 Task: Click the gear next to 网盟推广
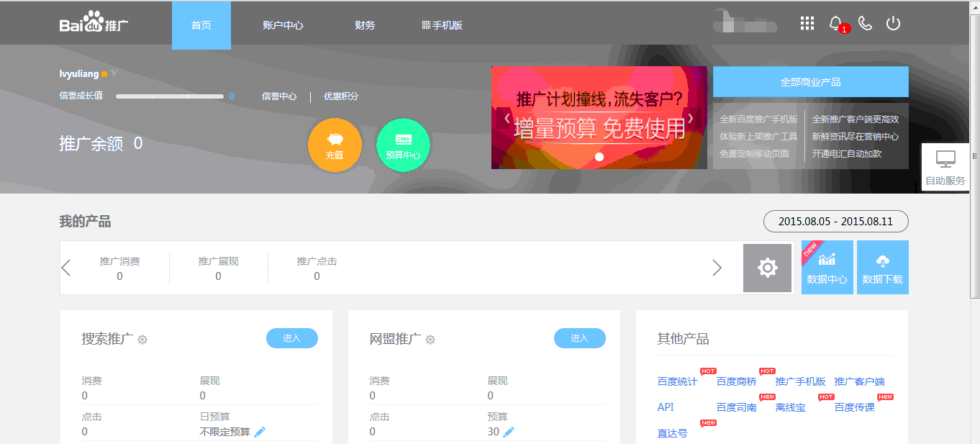[x=430, y=340]
